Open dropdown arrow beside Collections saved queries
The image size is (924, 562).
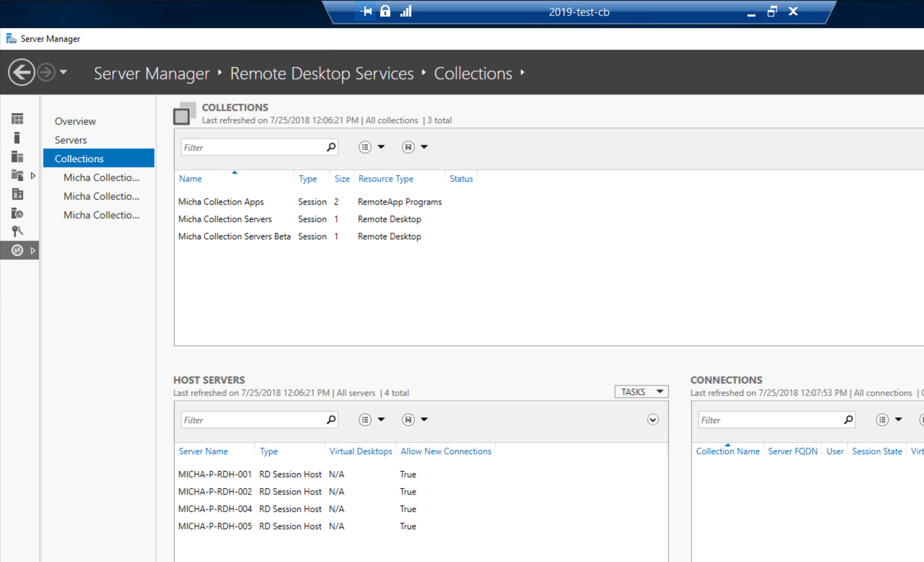(424, 147)
